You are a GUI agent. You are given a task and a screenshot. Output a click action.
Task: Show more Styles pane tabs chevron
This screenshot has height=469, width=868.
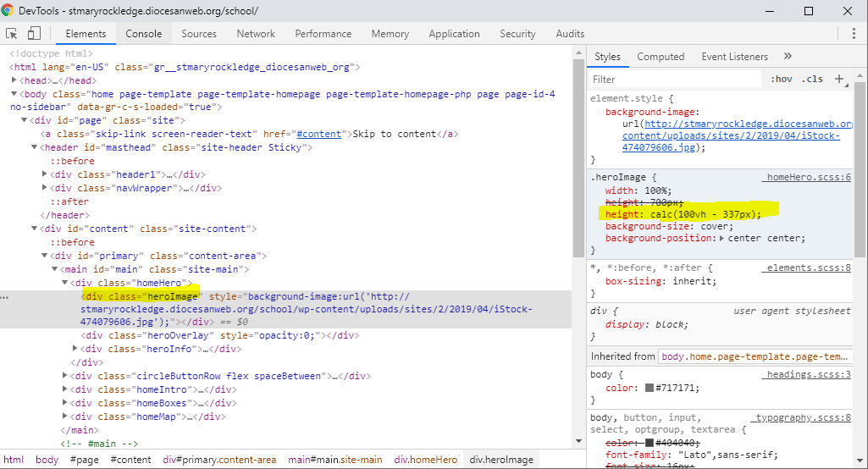788,57
